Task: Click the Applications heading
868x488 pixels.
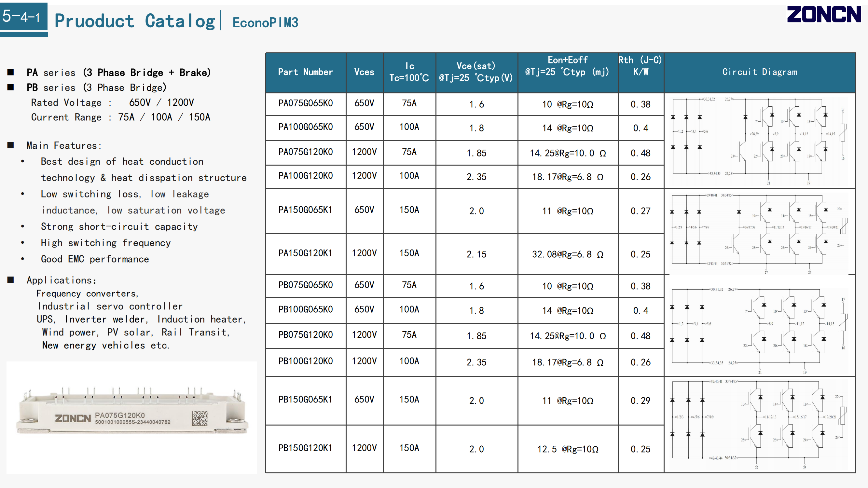Action: (62, 280)
